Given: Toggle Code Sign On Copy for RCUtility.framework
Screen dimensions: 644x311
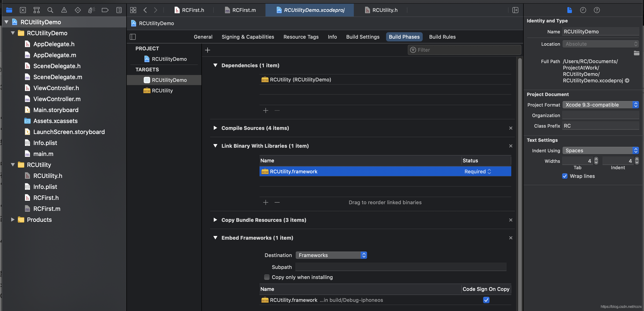Looking at the screenshot, I should (486, 300).
